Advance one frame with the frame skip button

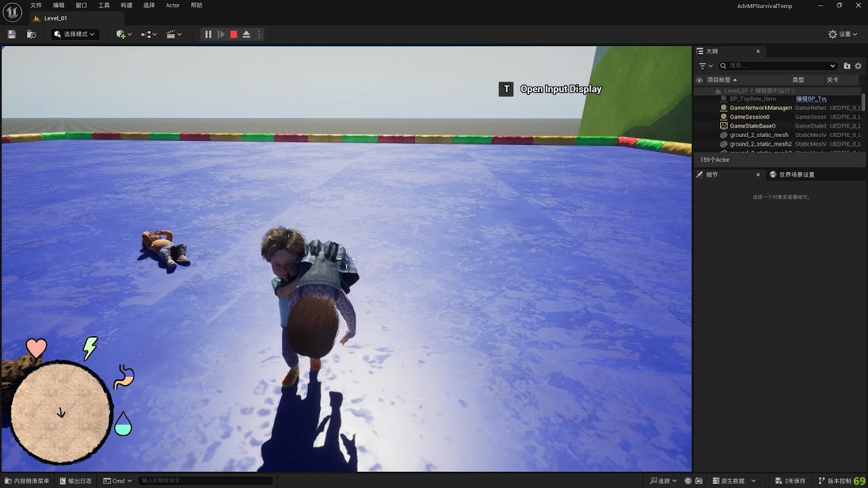click(x=221, y=34)
